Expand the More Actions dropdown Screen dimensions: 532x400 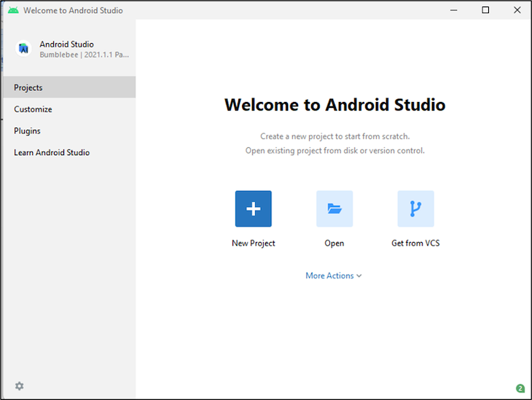(334, 275)
